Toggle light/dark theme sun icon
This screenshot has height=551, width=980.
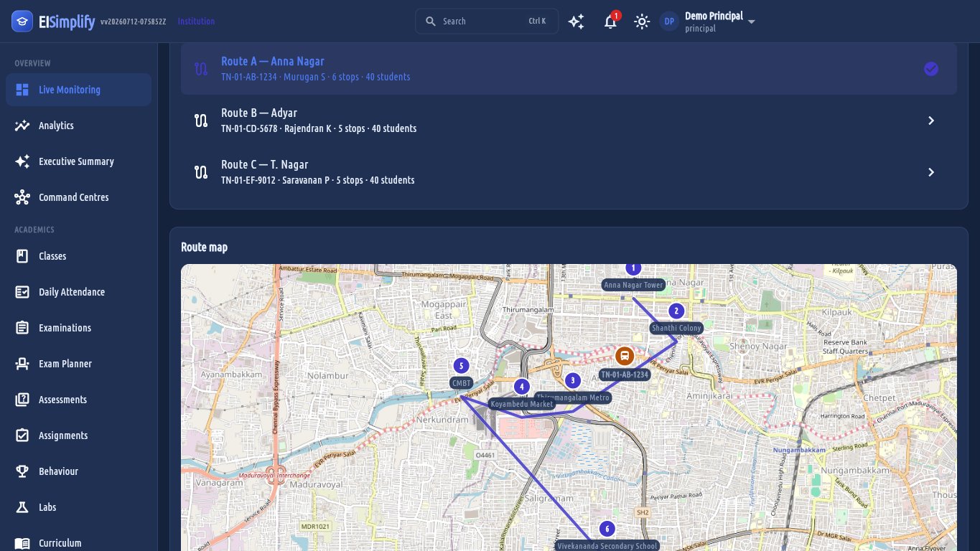[642, 22]
